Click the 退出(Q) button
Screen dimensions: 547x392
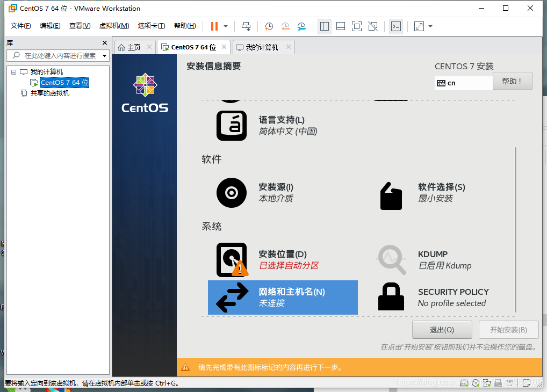pos(442,330)
